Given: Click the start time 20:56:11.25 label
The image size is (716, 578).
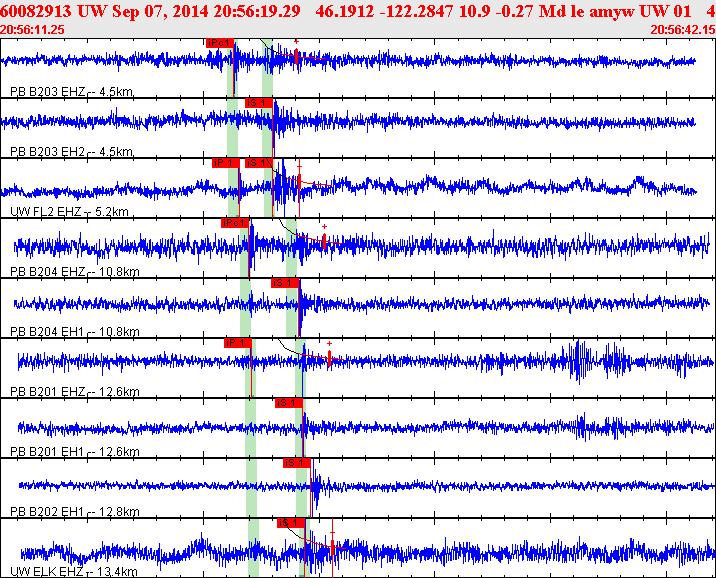Looking at the screenshot, I should point(32,30).
